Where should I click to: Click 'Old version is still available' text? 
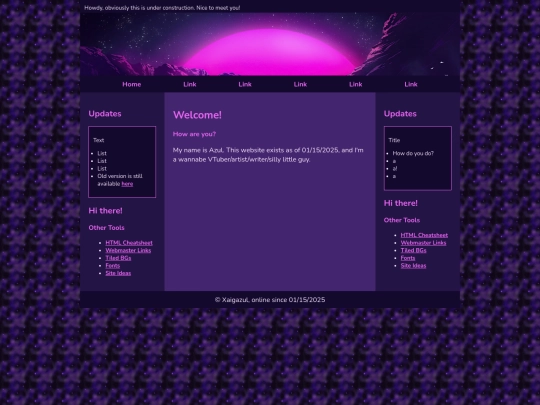pyautogui.click(x=120, y=180)
